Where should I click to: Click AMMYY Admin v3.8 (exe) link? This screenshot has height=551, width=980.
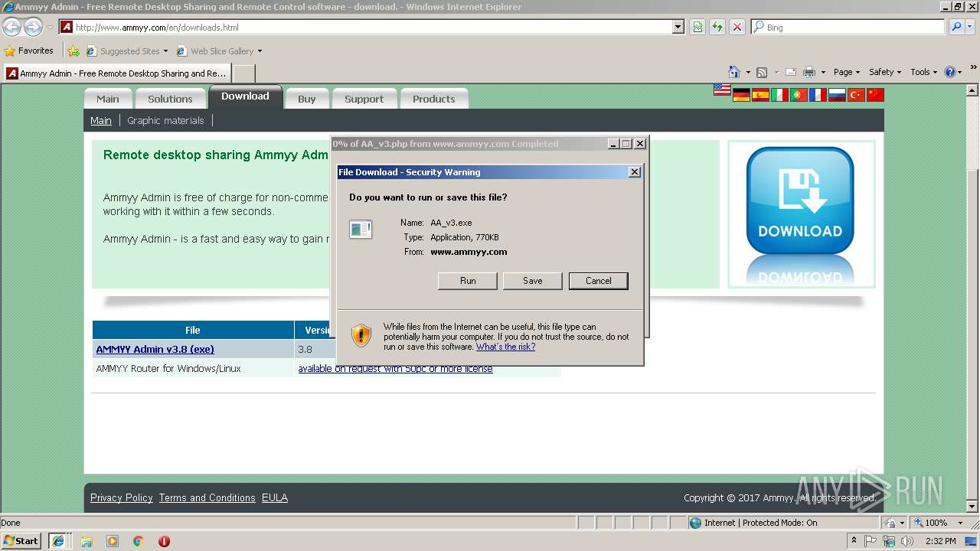tap(155, 349)
